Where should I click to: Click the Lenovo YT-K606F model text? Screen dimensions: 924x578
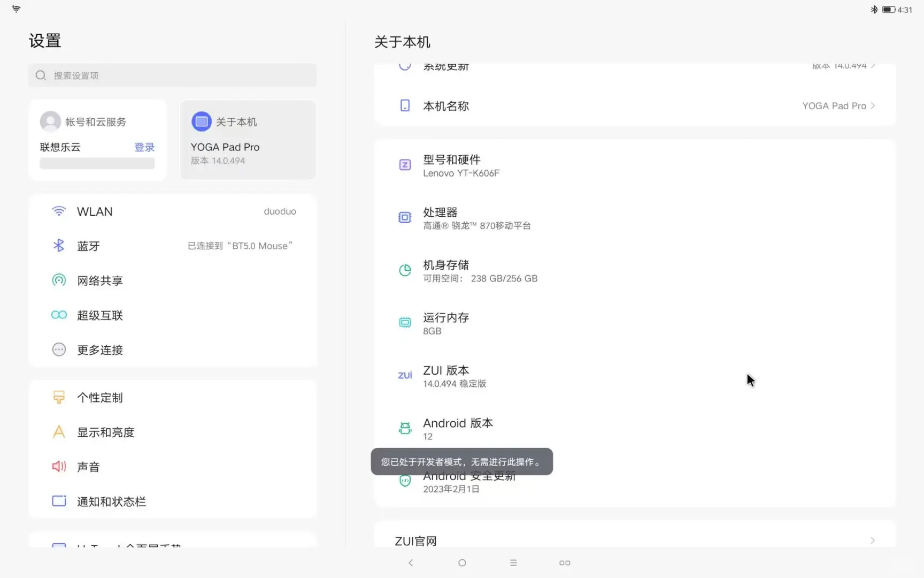(x=461, y=173)
